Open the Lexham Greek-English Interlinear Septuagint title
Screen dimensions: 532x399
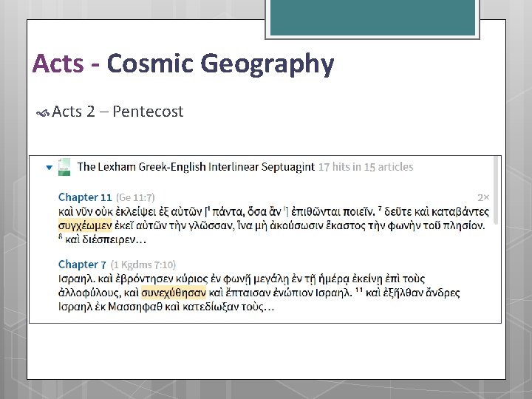[x=196, y=167]
